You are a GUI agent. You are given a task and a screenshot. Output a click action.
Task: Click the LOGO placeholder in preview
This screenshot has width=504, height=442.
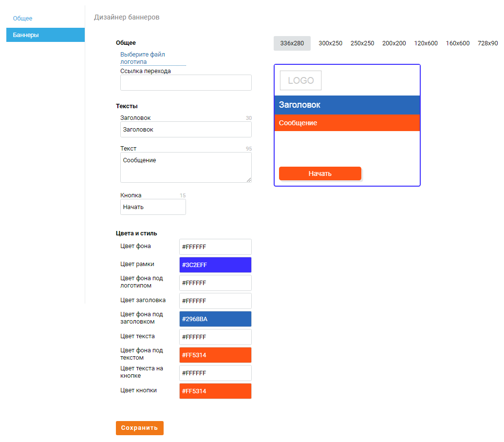tap(300, 80)
